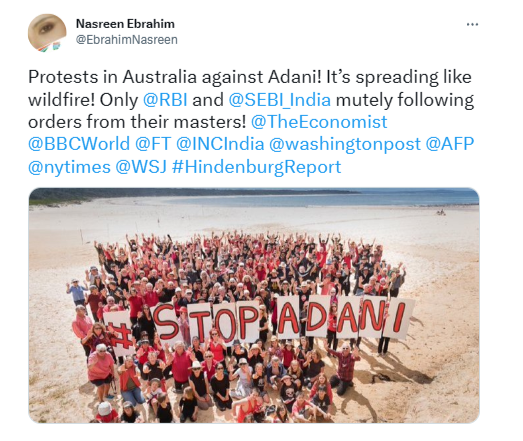Open the Nasreen Ebrahim display name link
Viewport: 523px width, 441px height.
coord(125,24)
